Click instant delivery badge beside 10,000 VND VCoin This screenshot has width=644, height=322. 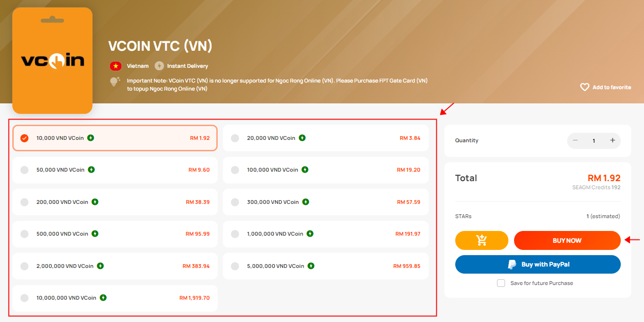point(91,138)
